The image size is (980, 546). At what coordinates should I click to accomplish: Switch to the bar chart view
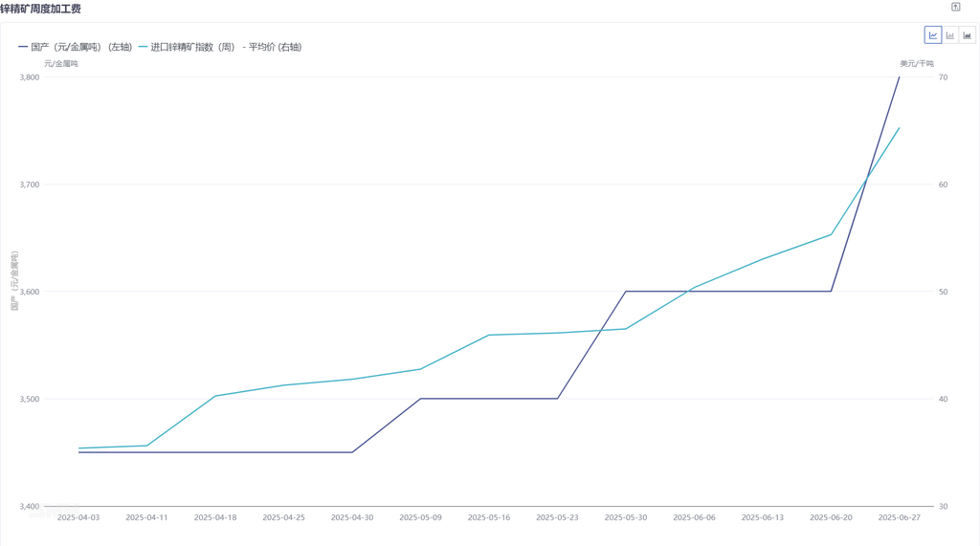950,35
